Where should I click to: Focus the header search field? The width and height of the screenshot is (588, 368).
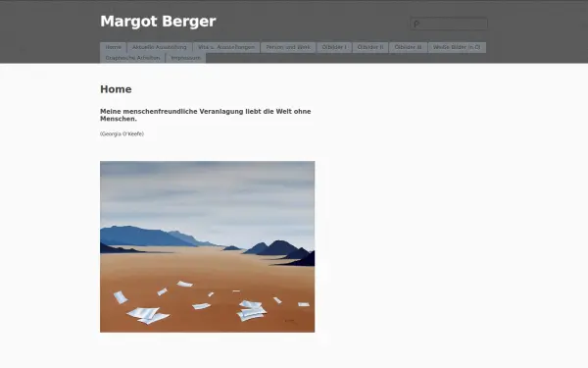449,24
